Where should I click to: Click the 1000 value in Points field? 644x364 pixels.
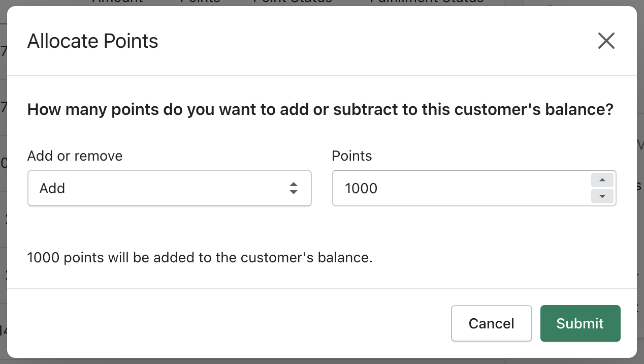(361, 189)
